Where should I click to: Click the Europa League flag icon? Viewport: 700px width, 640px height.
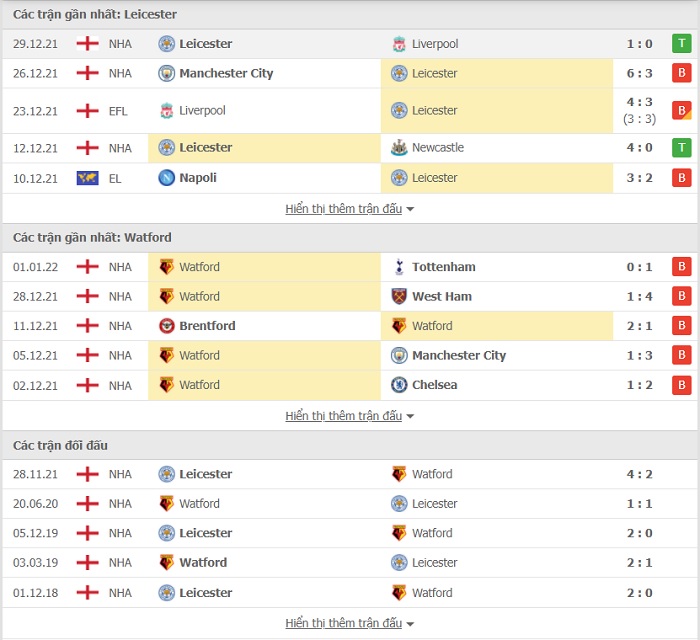tap(88, 178)
